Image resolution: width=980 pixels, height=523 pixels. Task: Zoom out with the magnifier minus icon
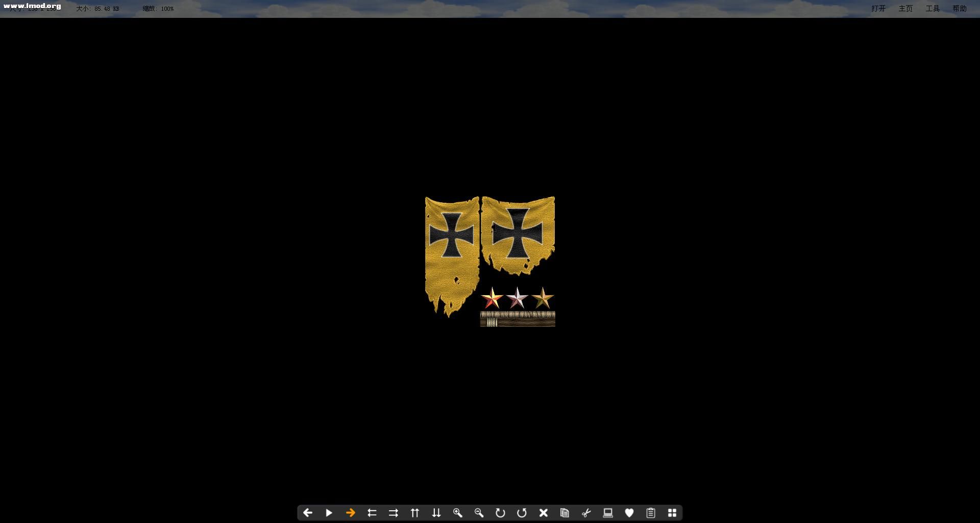point(479,513)
